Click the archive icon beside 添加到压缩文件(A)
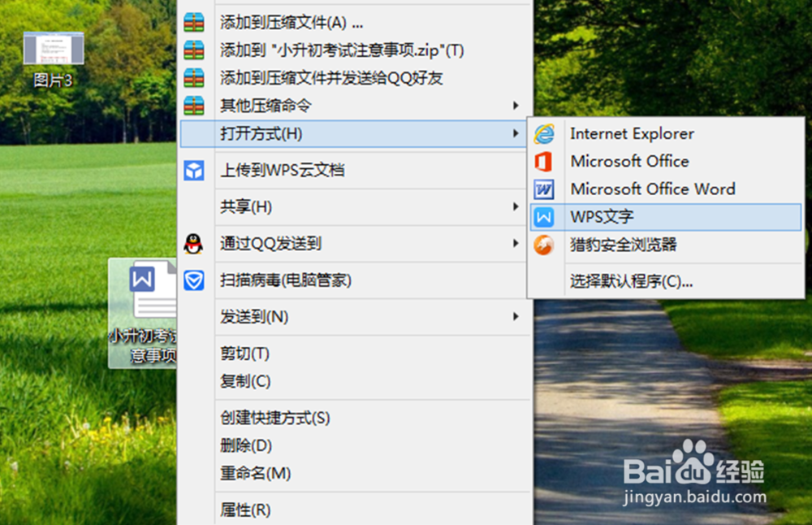The height and width of the screenshot is (525, 812). click(x=194, y=22)
